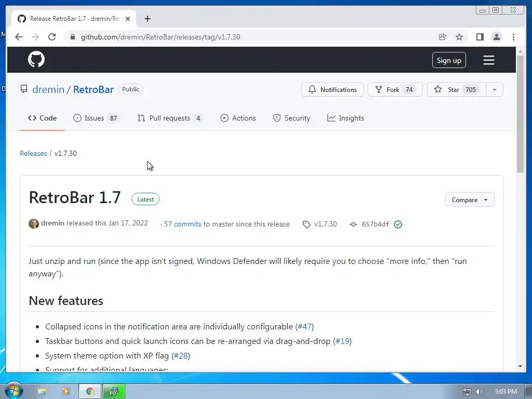Screen dimensions: 532x399
Task: Open the browser side panel
Action: 480,37
